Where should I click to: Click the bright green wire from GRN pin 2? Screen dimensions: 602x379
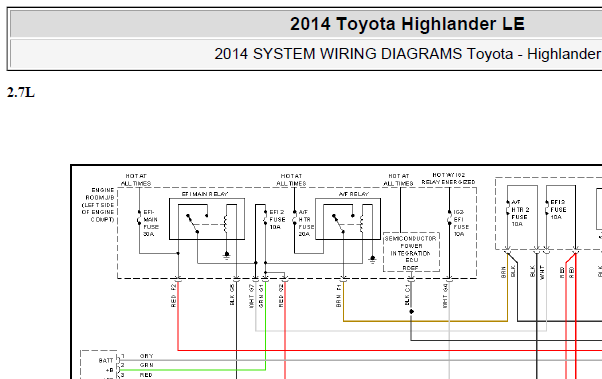point(192,370)
